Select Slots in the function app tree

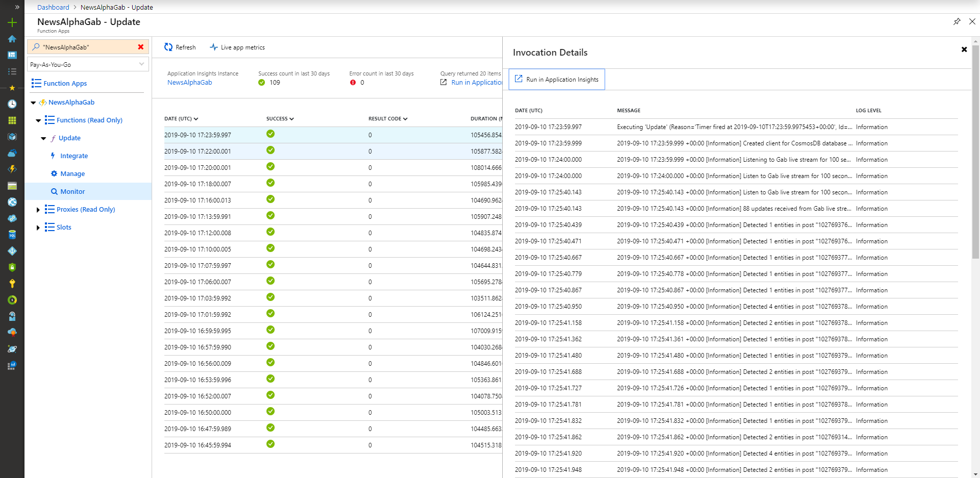coord(64,228)
